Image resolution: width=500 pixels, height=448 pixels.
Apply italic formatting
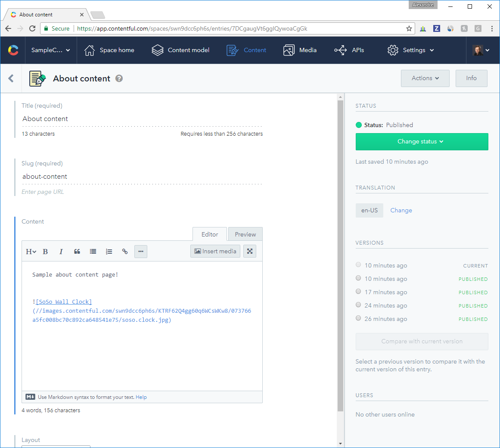point(61,251)
